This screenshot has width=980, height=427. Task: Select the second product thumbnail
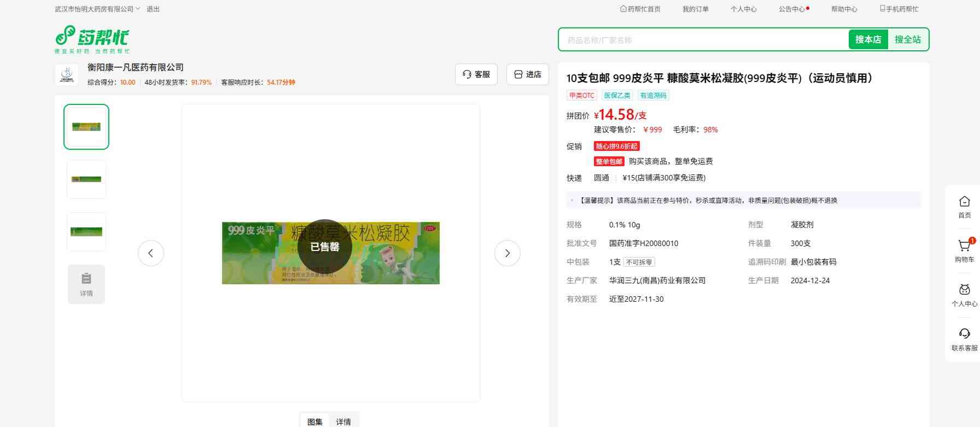[86, 179]
